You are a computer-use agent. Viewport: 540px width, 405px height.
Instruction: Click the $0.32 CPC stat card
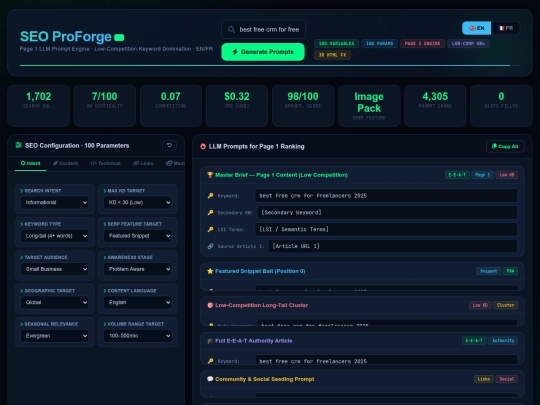tap(237, 106)
